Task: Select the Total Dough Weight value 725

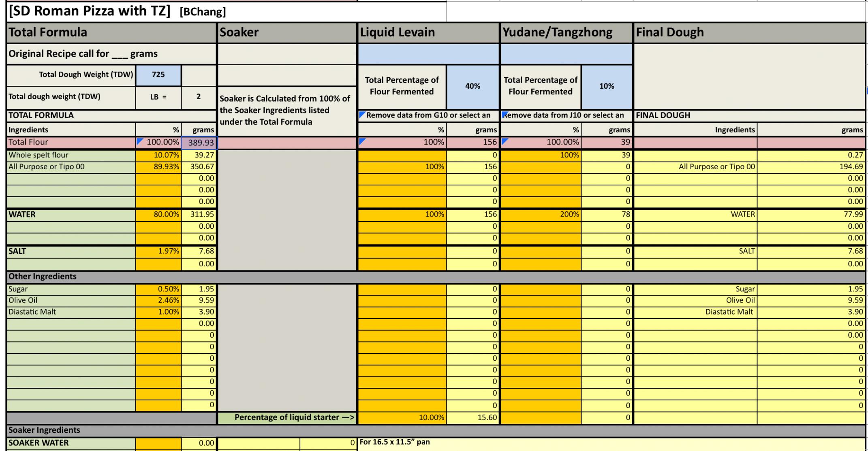Action: point(158,75)
